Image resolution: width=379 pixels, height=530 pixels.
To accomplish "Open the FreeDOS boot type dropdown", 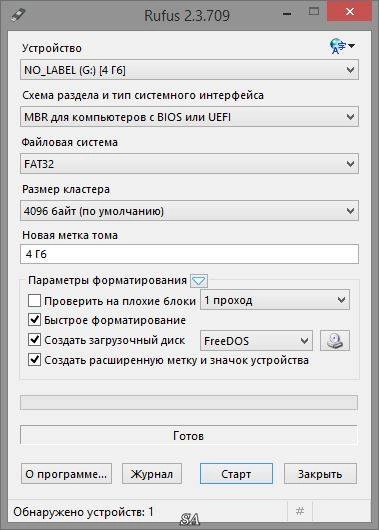I will (x=256, y=341).
